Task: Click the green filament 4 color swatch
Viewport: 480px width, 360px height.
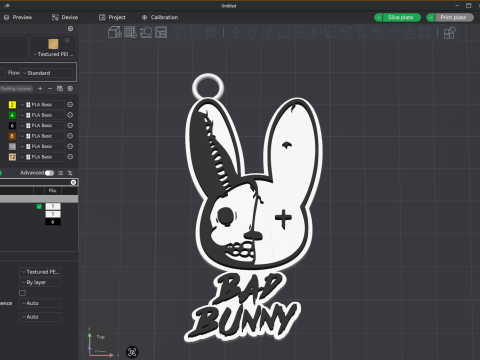Action: [x=12, y=115]
